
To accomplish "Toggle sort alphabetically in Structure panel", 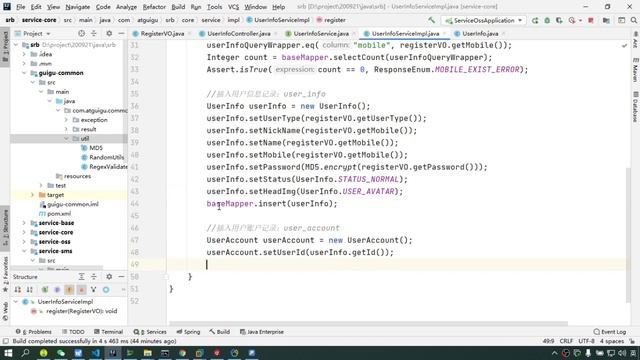I will (30, 289).
